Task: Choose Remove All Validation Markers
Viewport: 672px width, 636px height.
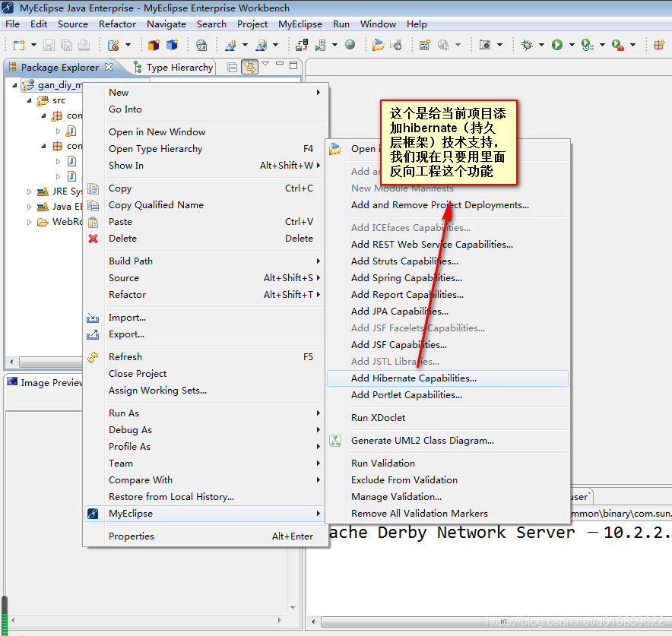Action: [x=448, y=514]
